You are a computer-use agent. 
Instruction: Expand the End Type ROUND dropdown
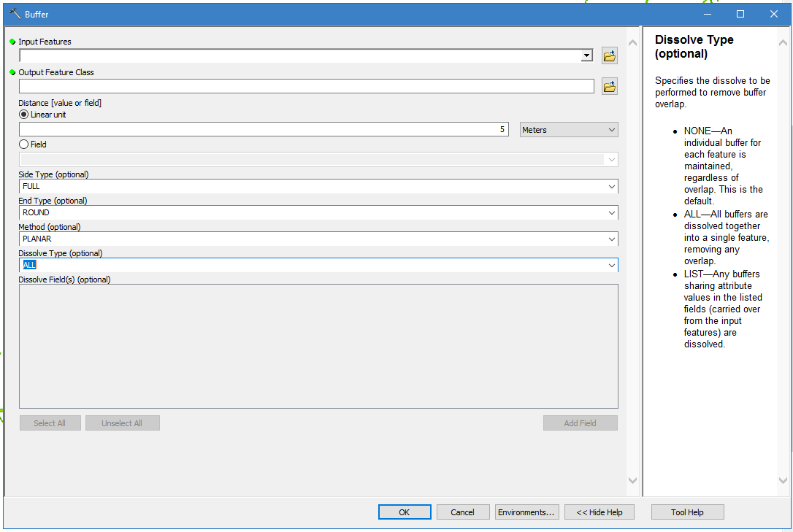point(611,213)
